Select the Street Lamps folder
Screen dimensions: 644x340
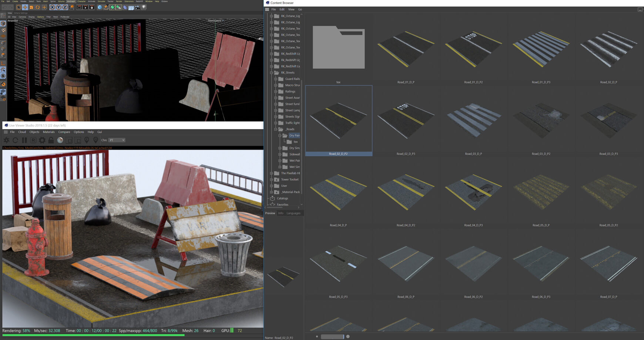pyautogui.click(x=292, y=110)
